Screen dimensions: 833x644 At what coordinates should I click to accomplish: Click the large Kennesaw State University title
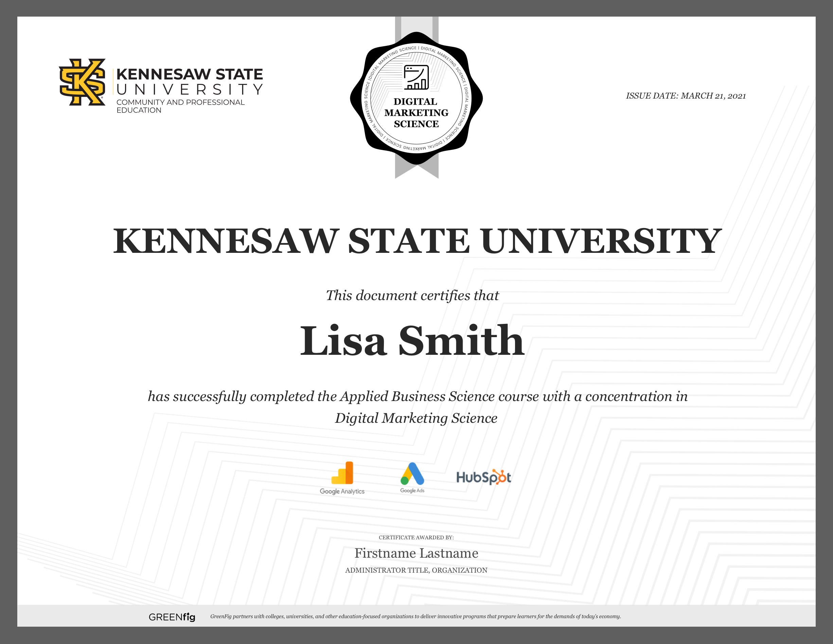point(417,241)
